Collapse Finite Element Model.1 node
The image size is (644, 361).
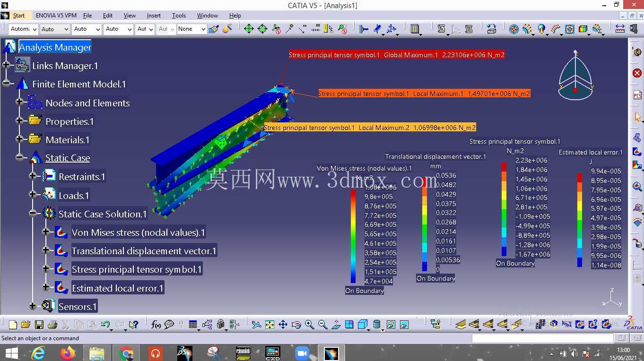(6, 84)
